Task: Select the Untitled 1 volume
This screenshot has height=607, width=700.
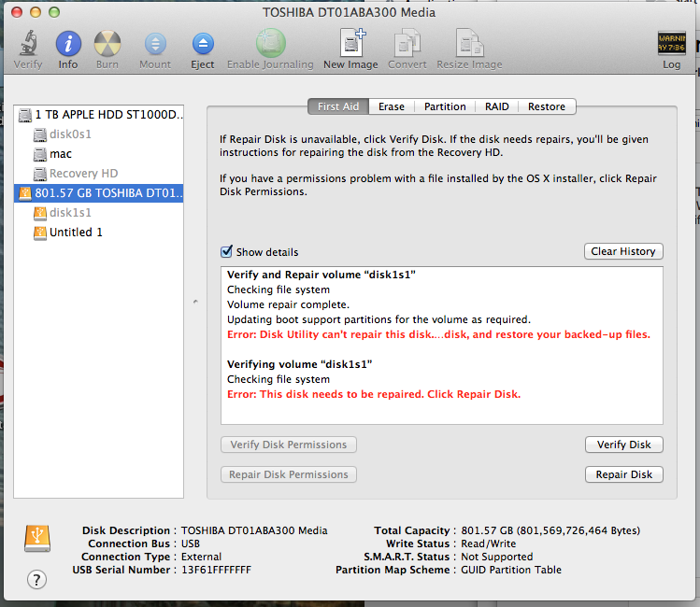Action: (x=99, y=233)
